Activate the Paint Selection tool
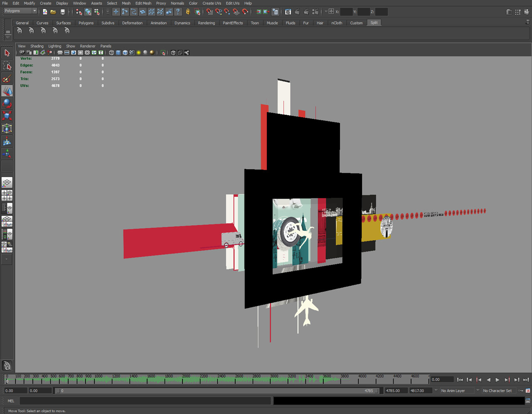Image resolution: width=532 pixels, height=414 pixels. 7,78
